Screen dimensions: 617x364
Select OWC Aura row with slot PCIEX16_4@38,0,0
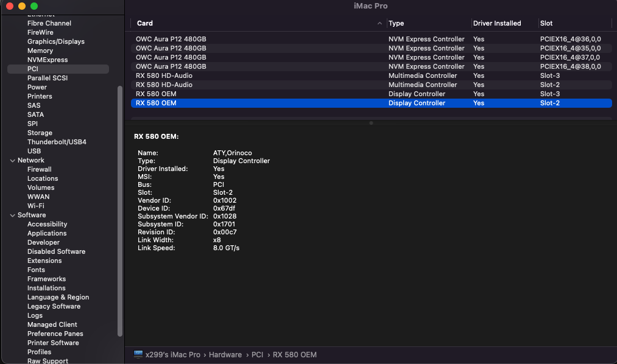coord(371,66)
